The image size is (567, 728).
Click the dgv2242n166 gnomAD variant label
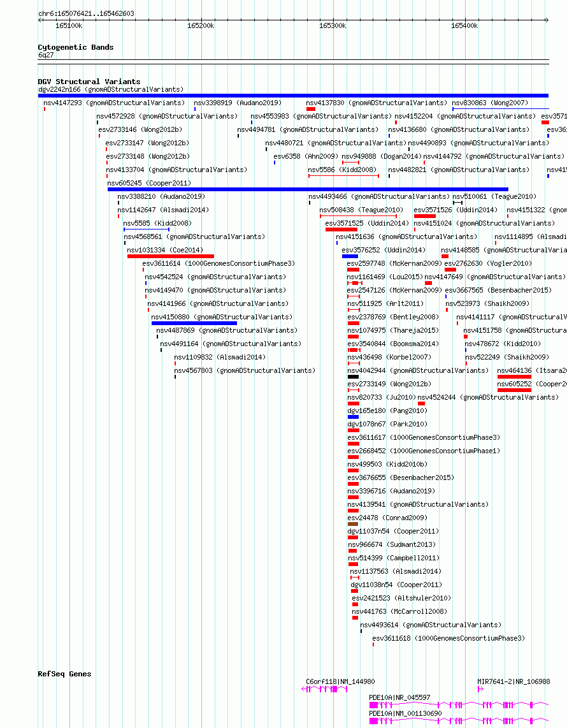click(111, 89)
